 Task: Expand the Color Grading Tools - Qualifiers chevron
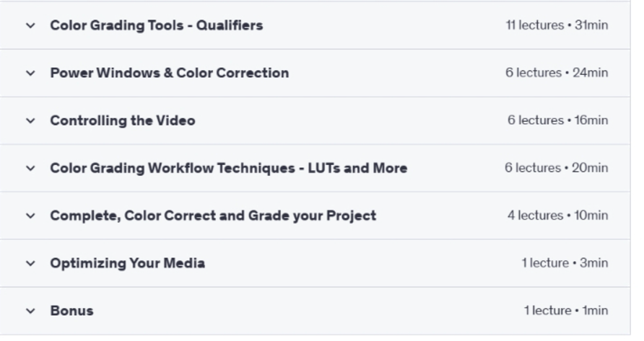30,25
